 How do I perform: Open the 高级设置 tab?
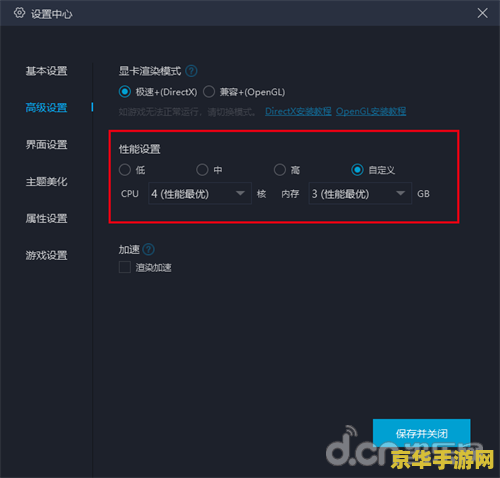(47, 108)
